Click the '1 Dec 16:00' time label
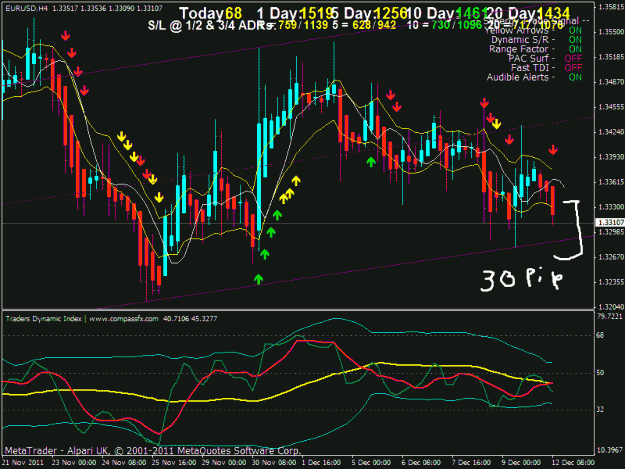Image resolution: width=625 pixels, height=469 pixels. coord(321,462)
